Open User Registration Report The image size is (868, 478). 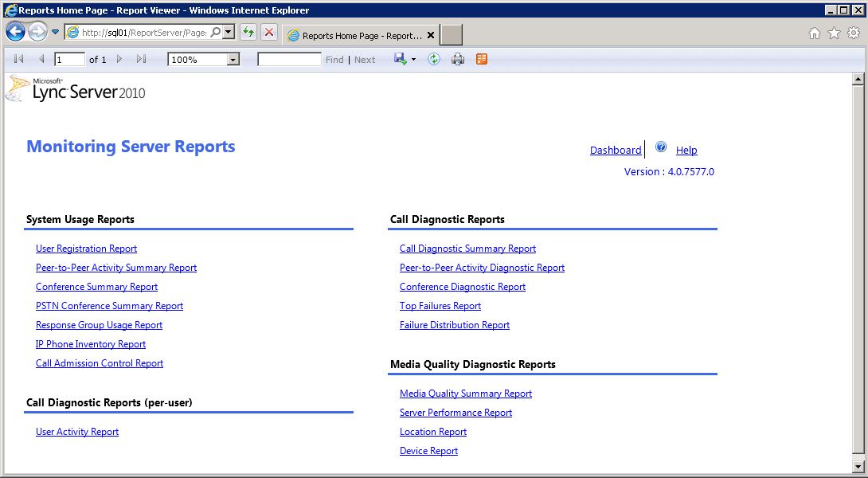86,249
